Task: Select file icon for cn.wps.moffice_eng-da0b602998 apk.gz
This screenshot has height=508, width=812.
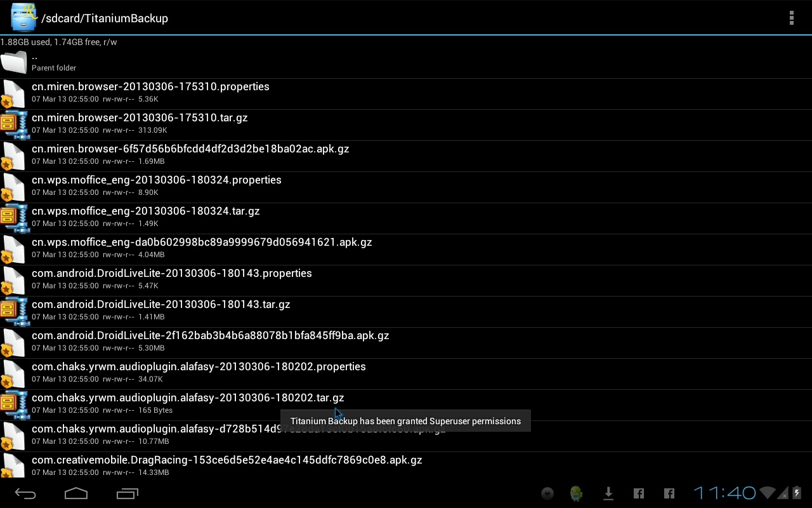Action: click(x=13, y=250)
